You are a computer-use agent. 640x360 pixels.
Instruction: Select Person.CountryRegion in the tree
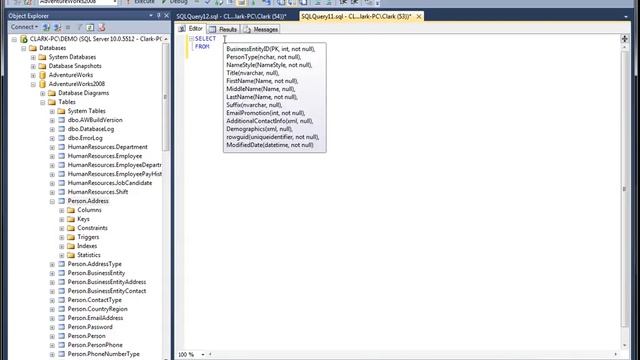98,309
